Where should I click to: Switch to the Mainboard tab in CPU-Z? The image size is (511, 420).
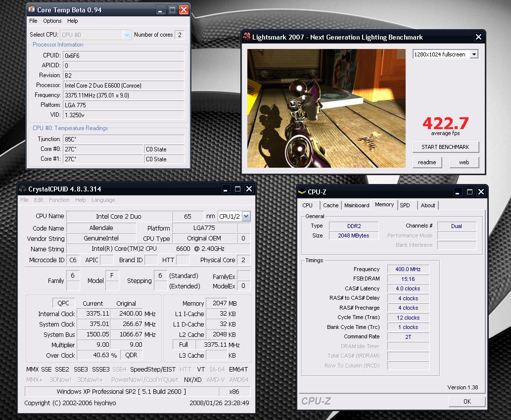pos(357,205)
